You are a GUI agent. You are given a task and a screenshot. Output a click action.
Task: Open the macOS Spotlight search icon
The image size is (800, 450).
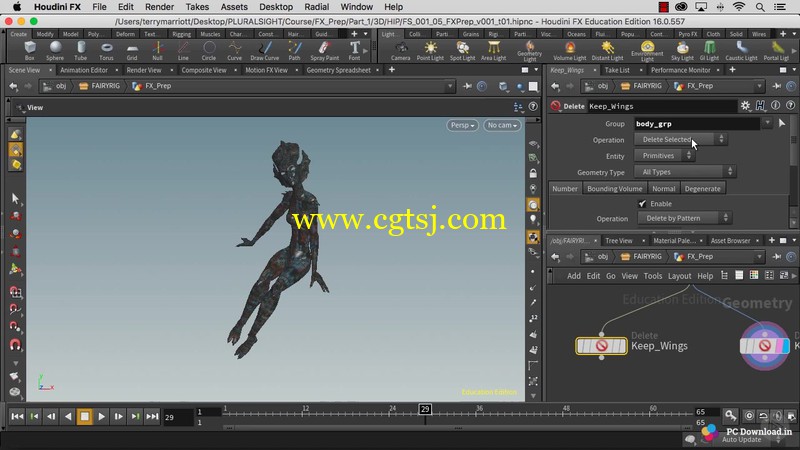point(760,7)
